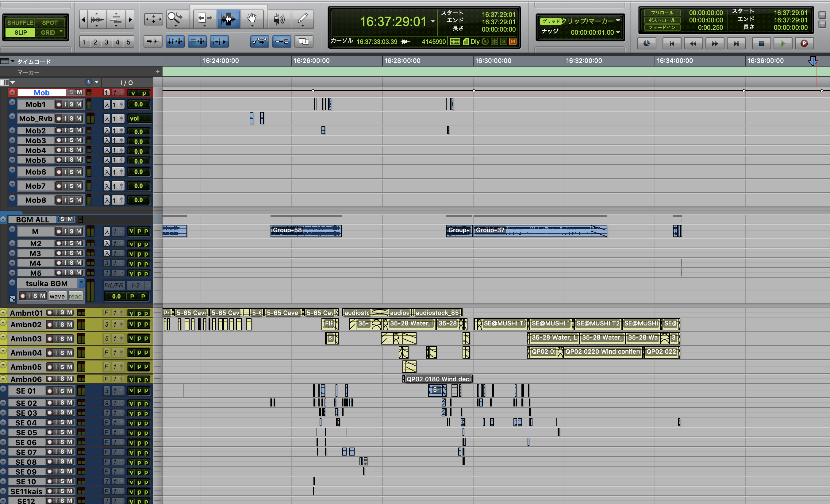
Task: Click wave view selector on tsuika BGM
Action: tap(57, 296)
